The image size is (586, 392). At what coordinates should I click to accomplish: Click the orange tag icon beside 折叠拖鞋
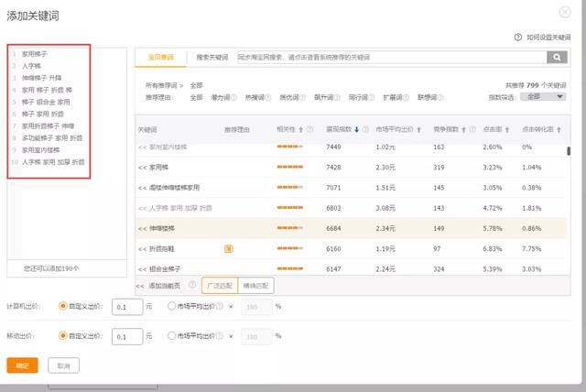tap(228, 247)
